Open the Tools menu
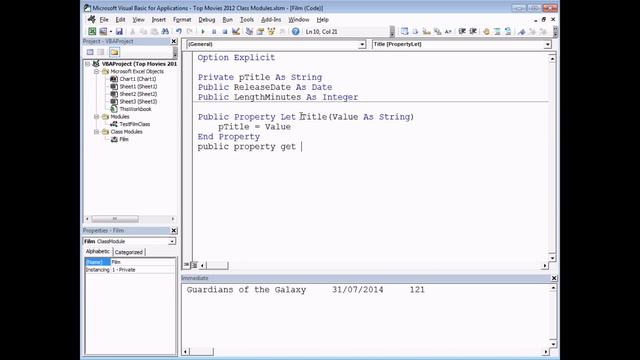The image size is (640, 360). (x=247, y=20)
